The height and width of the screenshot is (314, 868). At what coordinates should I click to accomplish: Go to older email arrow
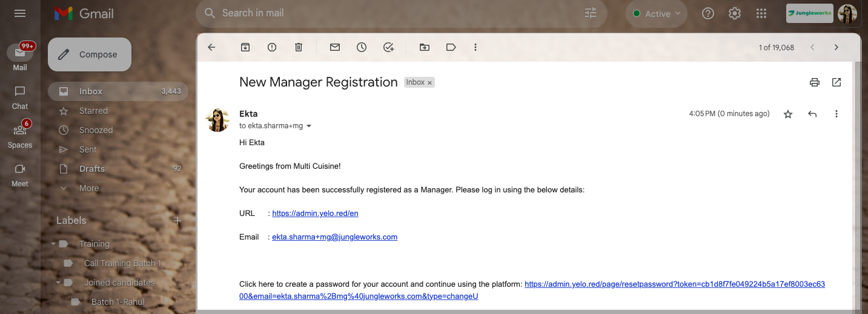(x=837, y=47)
